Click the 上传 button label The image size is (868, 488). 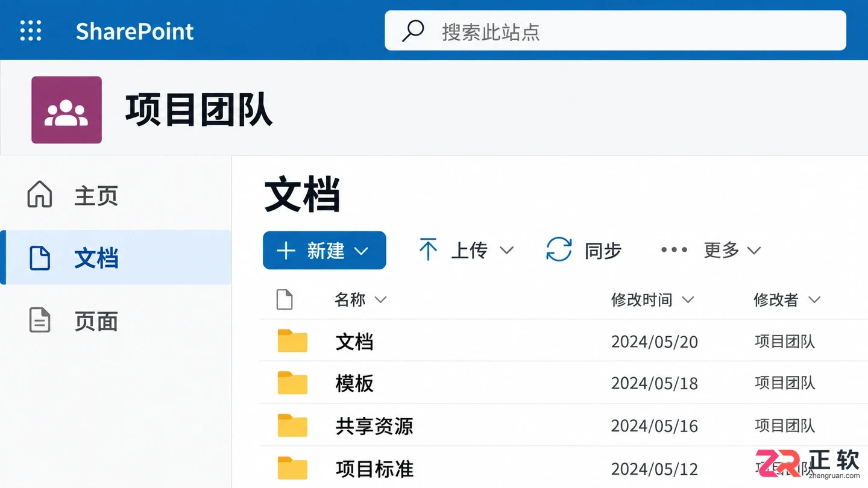(x=469, y=250)
